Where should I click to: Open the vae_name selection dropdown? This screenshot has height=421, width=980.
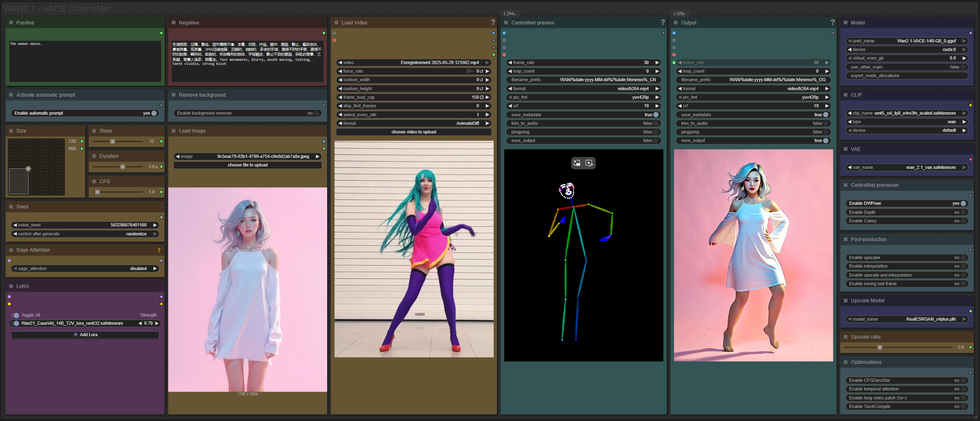click(906, 167)
